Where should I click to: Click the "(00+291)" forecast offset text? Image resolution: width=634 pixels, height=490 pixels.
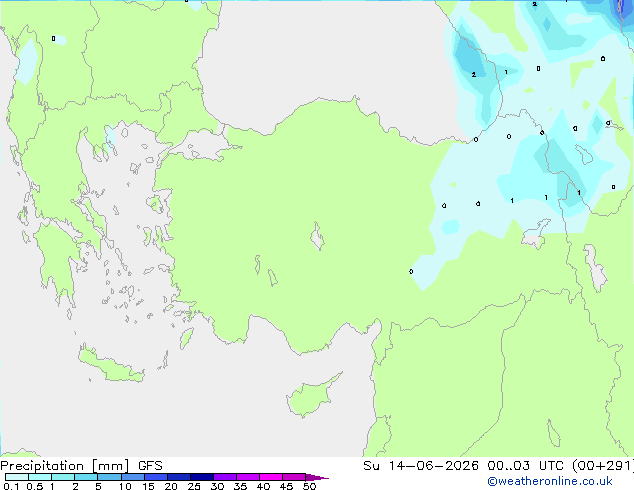(603, 466)
